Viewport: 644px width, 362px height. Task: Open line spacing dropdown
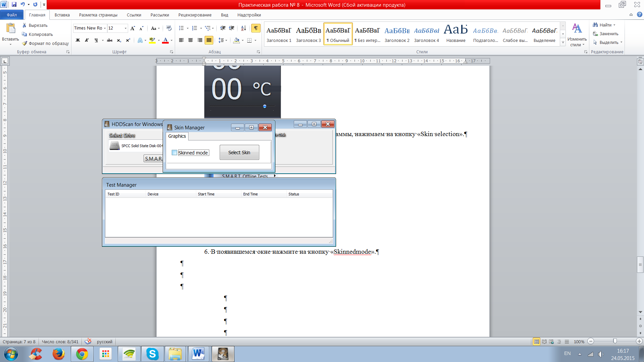(x=223, y=40)
